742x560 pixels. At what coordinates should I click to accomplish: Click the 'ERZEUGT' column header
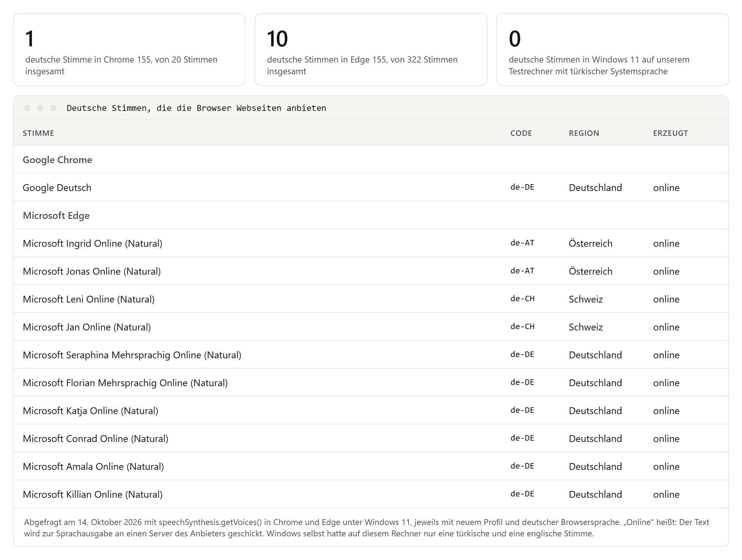(670, 133)
